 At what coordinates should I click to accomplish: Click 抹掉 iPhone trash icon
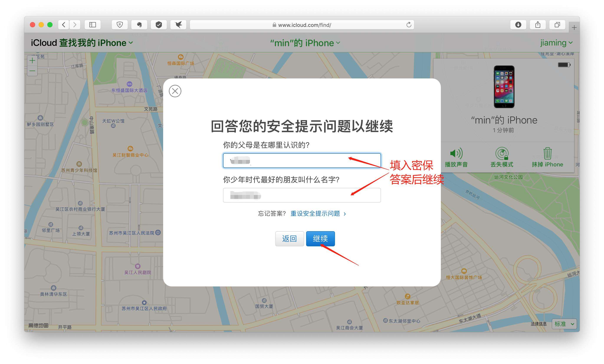click(x=547, y=153)
